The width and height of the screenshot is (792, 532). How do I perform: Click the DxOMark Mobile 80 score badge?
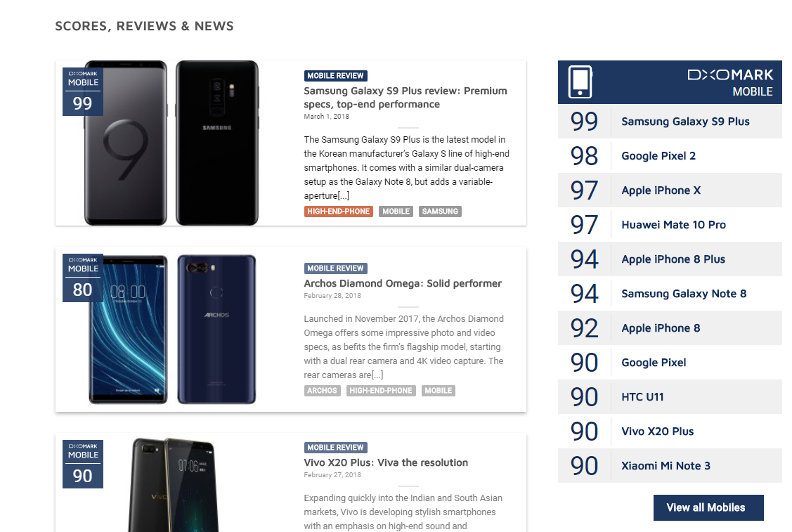point(83,278)
